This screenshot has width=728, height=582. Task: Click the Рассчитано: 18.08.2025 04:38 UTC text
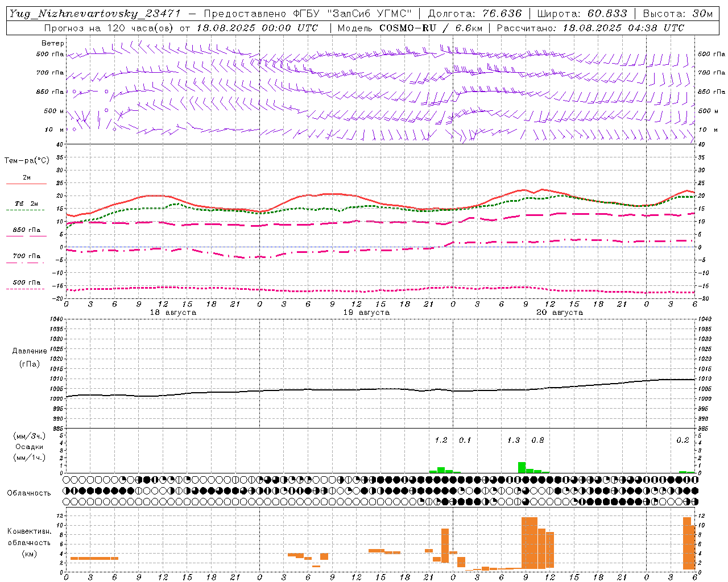pyautogui.click(x=590, y=28)
